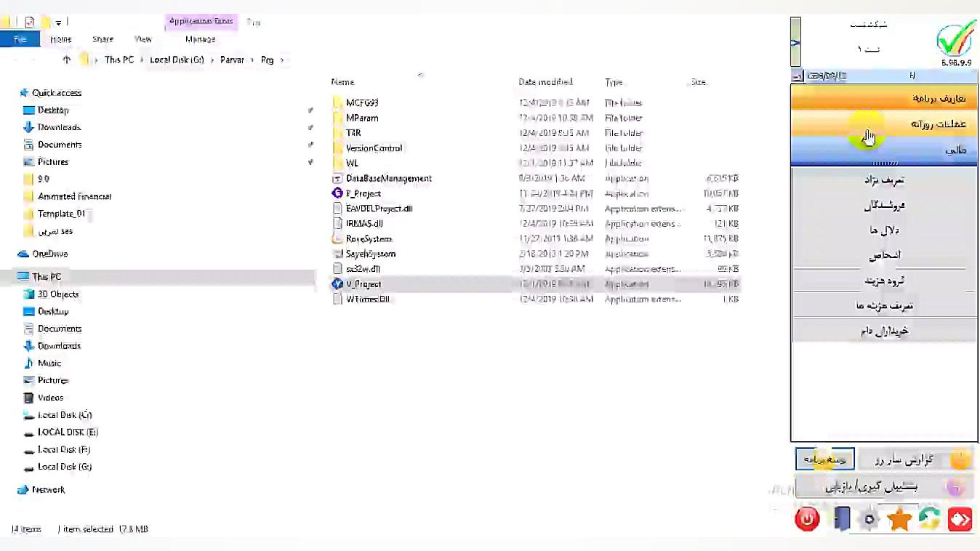
Task: Expand breadcrumb chevron after Local Disk (G:)
Action: point(212,60)
